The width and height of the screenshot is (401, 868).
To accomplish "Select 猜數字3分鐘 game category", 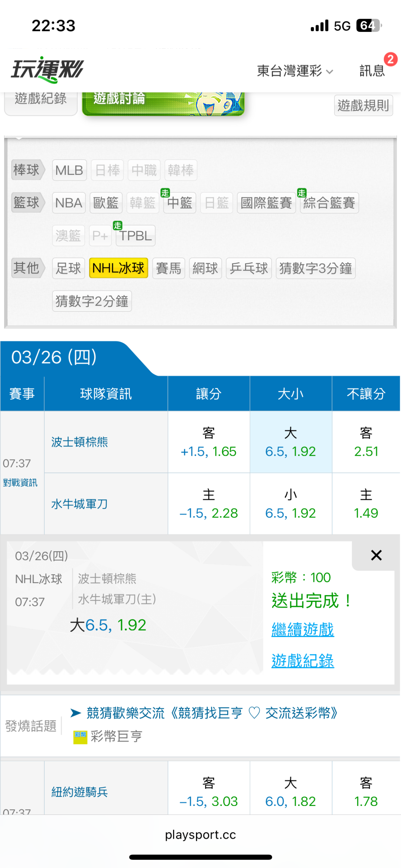I will point(315,268).
